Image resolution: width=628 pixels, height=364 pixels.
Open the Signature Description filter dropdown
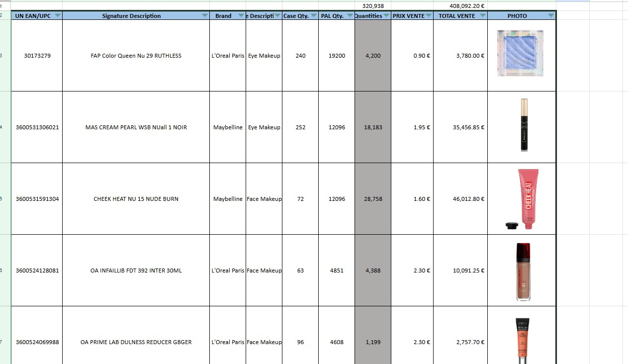(x=205, y=16)
